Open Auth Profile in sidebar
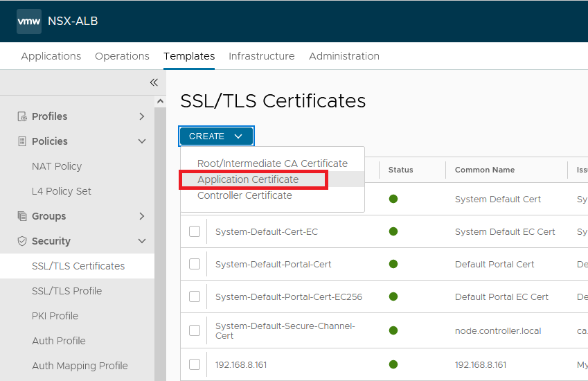The image size is (588, 381). [x=59, y=341]
